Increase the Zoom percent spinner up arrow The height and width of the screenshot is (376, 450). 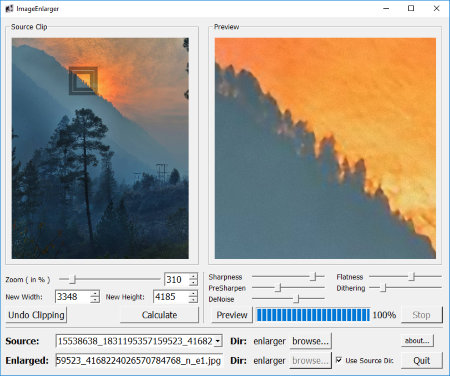pos(193,276)
